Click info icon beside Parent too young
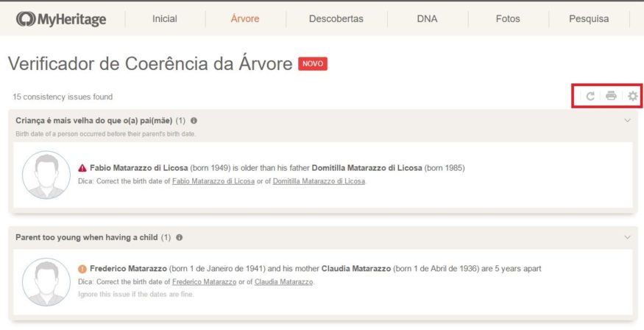Viewport: 644px width, 330px height. click(x=179, y=237)
